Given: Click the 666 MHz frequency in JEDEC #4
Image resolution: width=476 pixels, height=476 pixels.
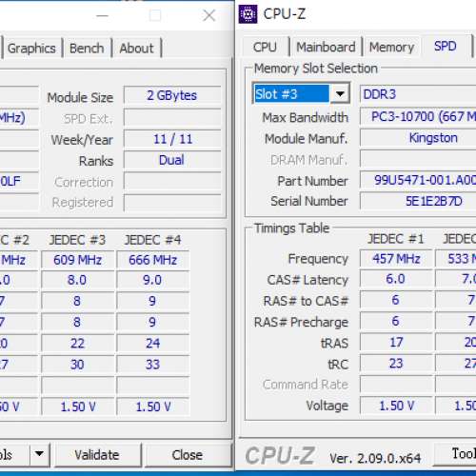Looking at the screenshot, I should coord(153,260).
